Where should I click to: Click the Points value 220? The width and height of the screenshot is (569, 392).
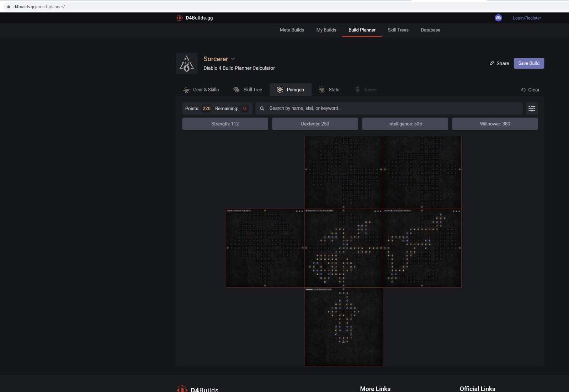click(x=207, y=108)
